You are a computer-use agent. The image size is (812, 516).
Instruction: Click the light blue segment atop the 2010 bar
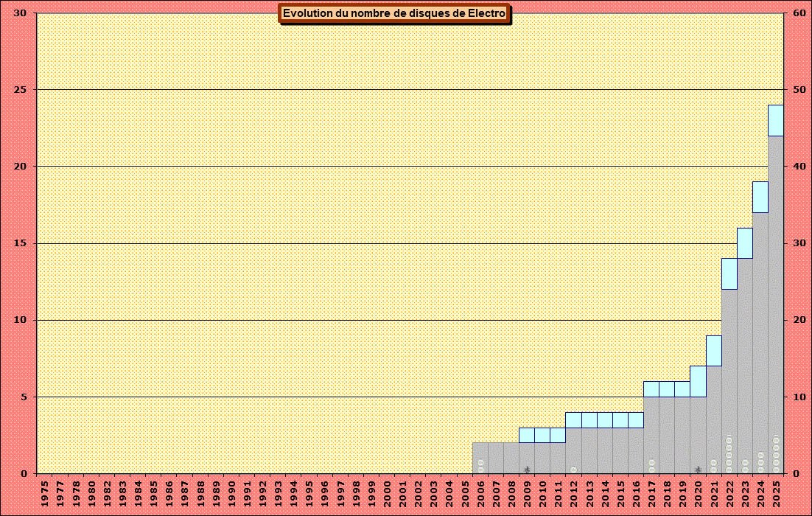tap(542, 435)
